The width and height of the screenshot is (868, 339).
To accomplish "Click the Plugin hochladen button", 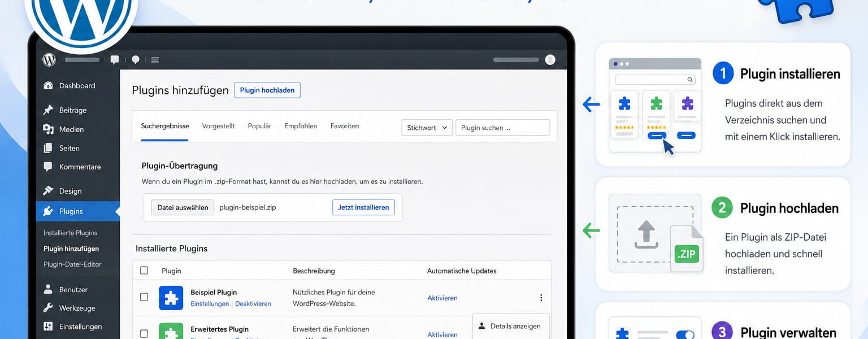I will 267,90.
